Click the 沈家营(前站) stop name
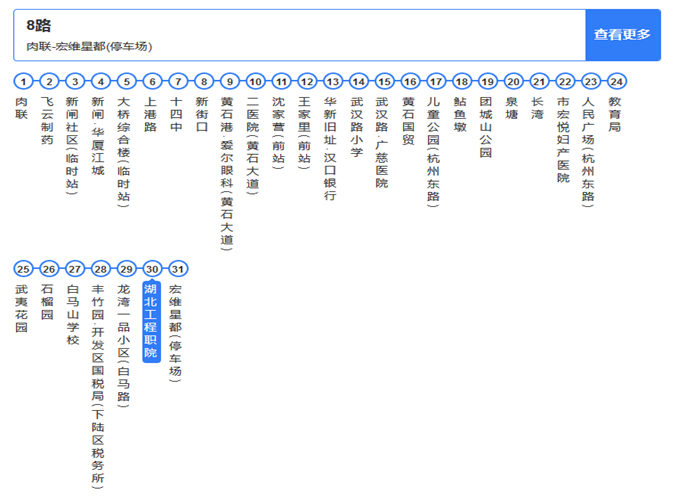678x496 pixels. coord(278,133)
